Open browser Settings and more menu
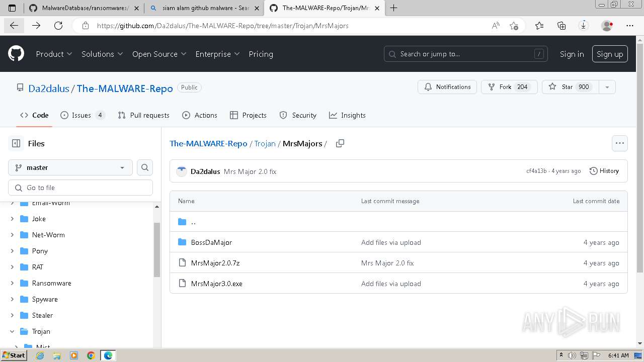Viewport: 644px width, 362px height. (630, 26)
